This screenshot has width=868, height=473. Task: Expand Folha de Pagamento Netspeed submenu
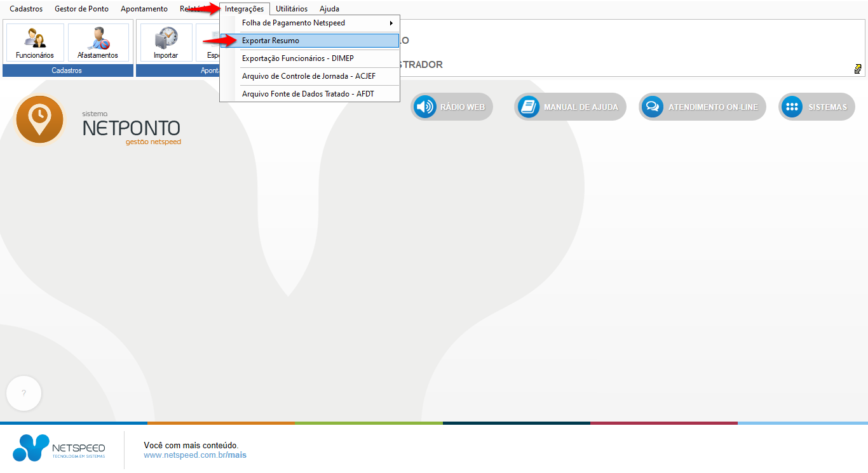click(310, 23)
